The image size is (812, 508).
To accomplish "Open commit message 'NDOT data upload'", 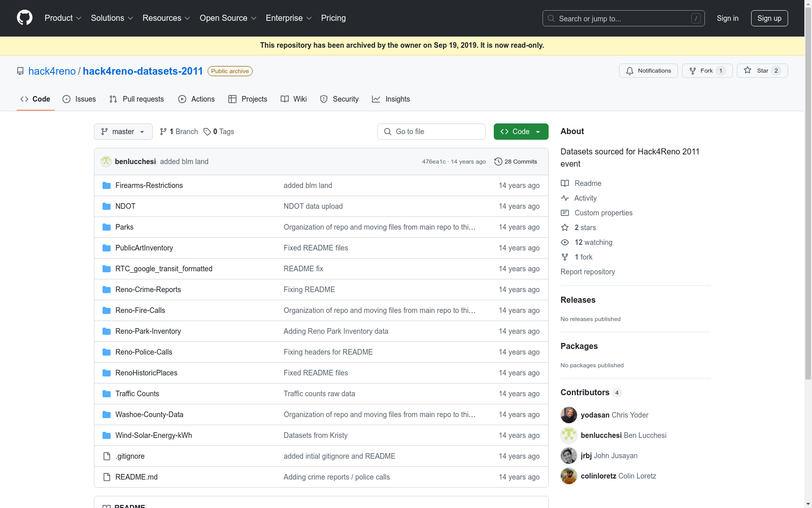I will [x=313, y=206].
